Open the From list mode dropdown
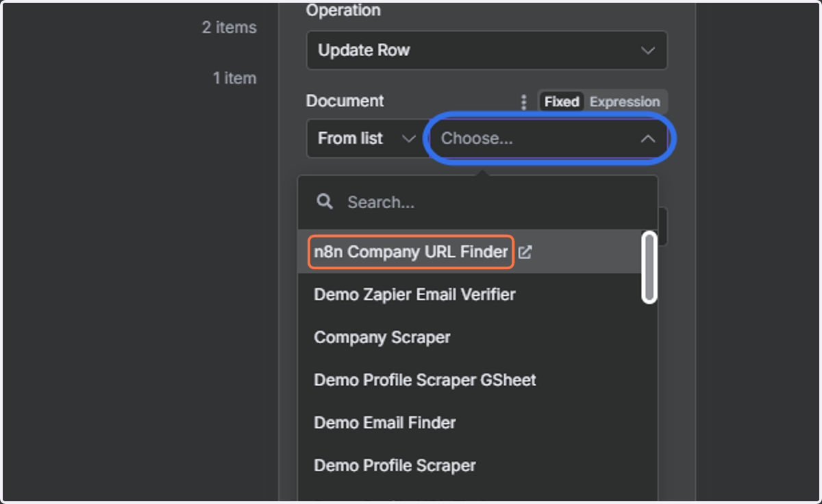The height and width of the screenshot is (504, 822). click(366, 138)
